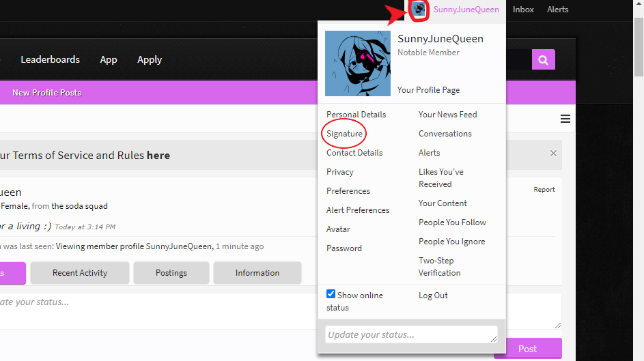Open Personal Details settings

[356, 115]
